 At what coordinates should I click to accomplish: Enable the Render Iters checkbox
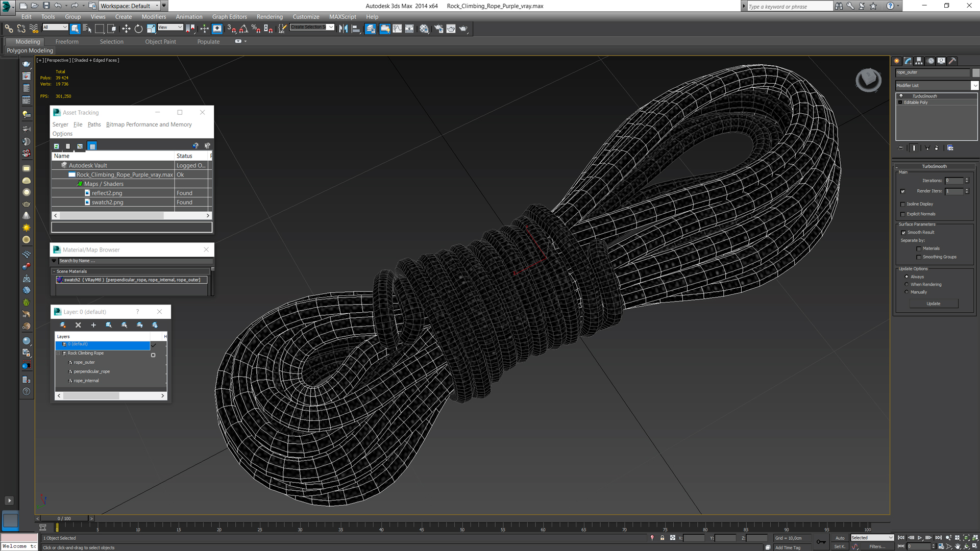click(902, 191)
